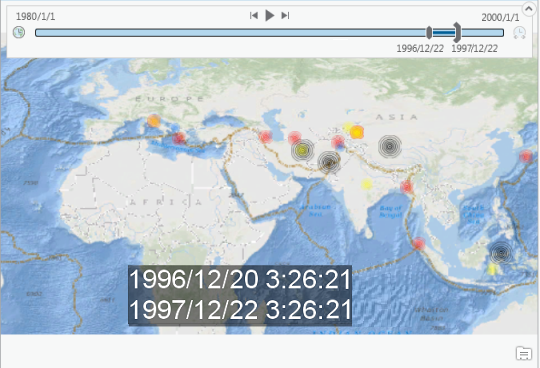Image resolution: width=540 pixels, height=368 pixels.
Task: Click the dark blue selected time span bar
Action: click(443, 33)
